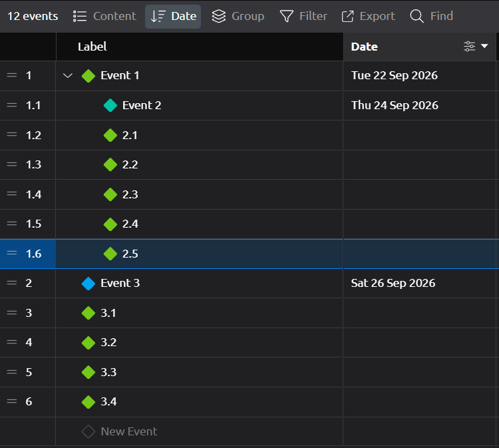Click the empty diamond beside New Event
This screenshot has height=448, width=499.
(x=88, y=432)
